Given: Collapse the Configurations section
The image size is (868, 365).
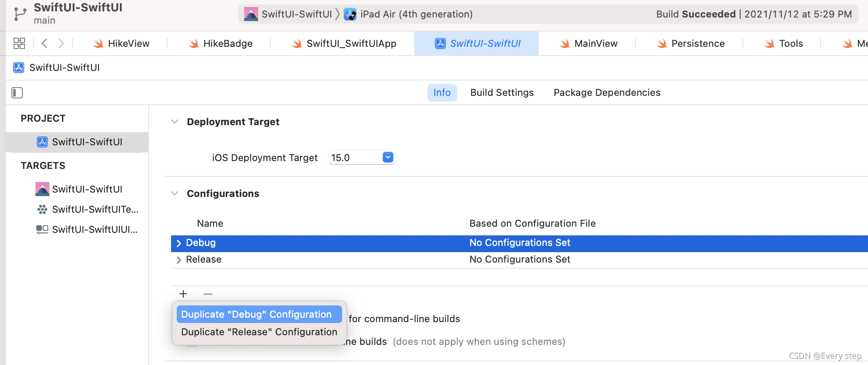Looking at the screenshot, I should pyautogui.click(x=175, y=193).
